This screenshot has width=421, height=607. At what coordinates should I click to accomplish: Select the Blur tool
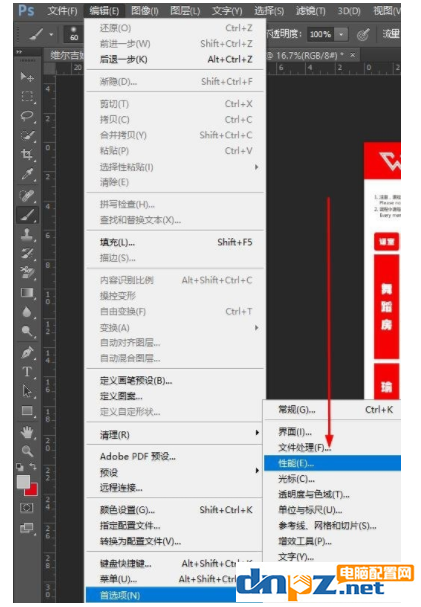click(x=27, y=312)
